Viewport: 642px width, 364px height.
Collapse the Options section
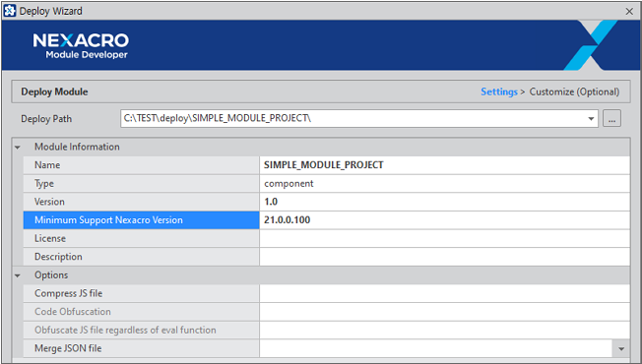pyautogui.click(x=17, y=275)
